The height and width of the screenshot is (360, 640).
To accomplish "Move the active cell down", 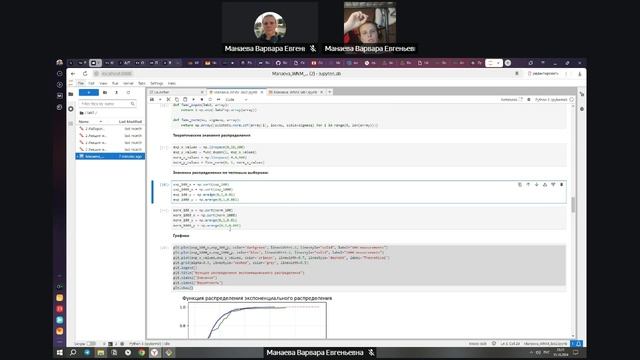I will tap(536, 185).
